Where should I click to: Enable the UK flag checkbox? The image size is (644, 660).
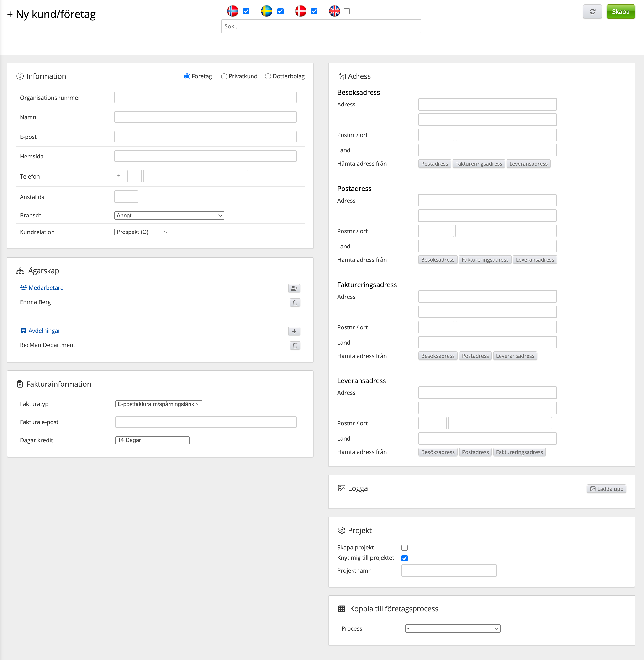coord(347,11)
